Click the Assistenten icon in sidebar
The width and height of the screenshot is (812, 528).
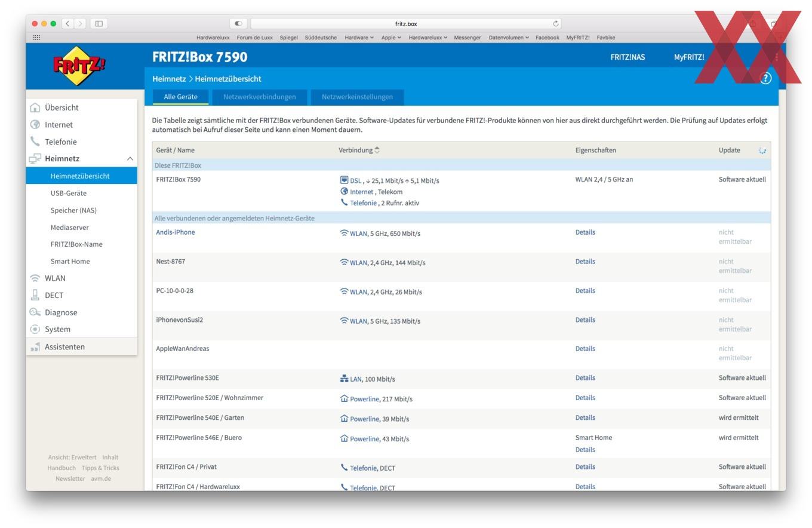(x=35, y=346)
